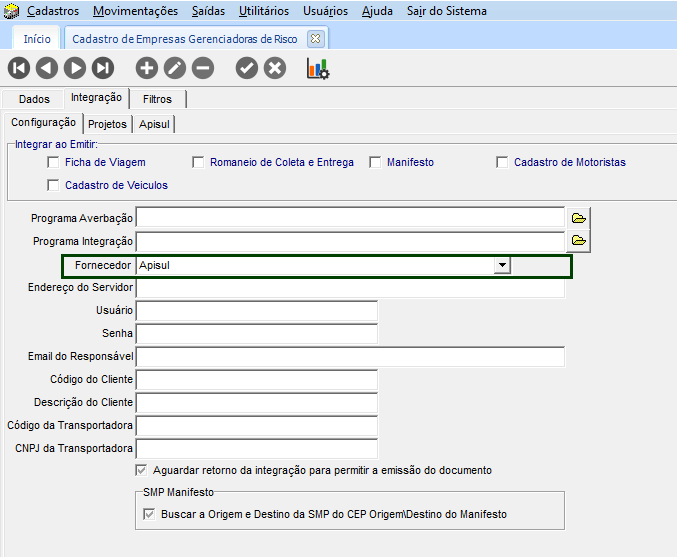Cancel changes with the X icon
The image size is (677, 557).
tap(275, 68)
